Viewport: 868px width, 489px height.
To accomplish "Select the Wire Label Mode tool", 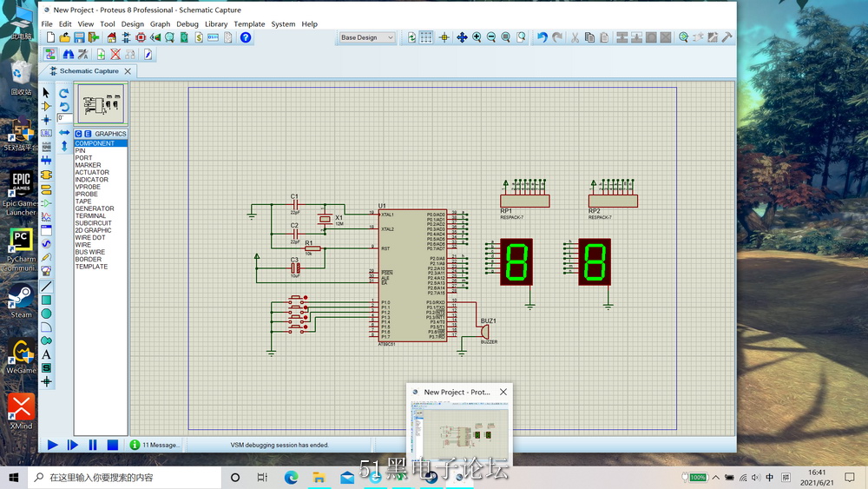I will 46,134.
